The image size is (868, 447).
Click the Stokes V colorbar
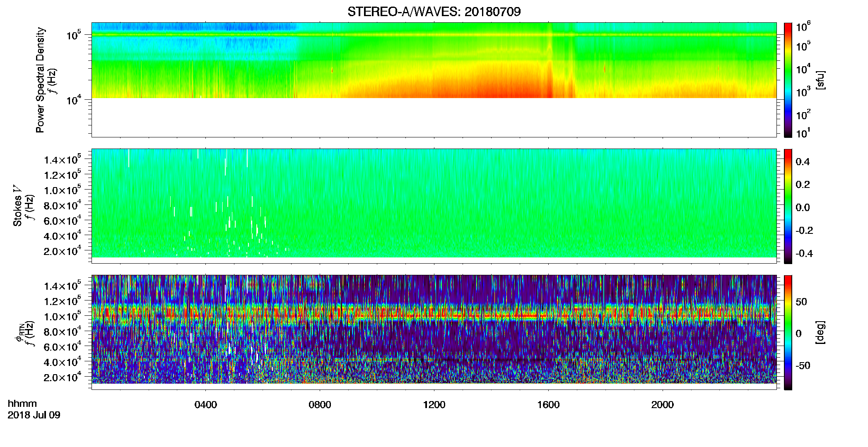coord(788,206)
